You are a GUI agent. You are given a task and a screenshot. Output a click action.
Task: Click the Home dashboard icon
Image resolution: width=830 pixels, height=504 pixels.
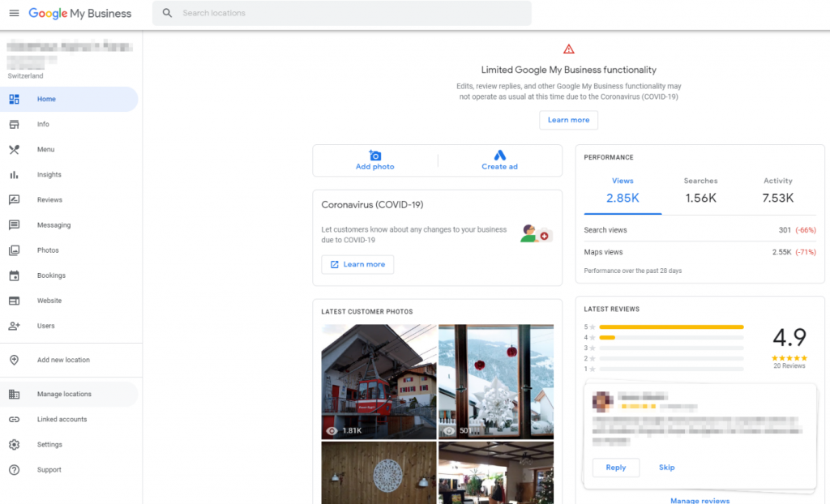coord(15,99)
